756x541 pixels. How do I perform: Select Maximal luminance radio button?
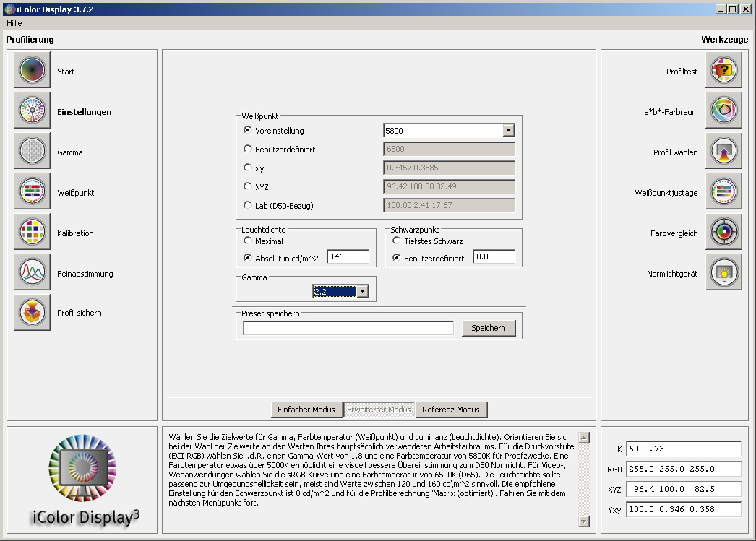point(248,241)
